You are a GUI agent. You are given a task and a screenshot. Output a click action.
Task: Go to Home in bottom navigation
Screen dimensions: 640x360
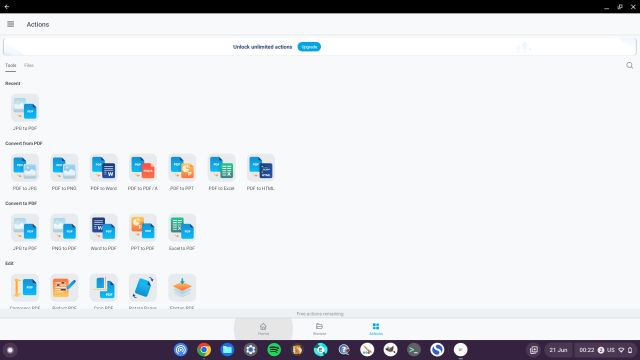263,329
